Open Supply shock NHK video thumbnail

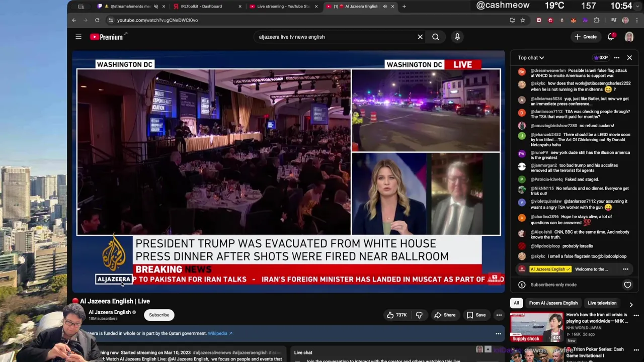(x=537, y=327)
